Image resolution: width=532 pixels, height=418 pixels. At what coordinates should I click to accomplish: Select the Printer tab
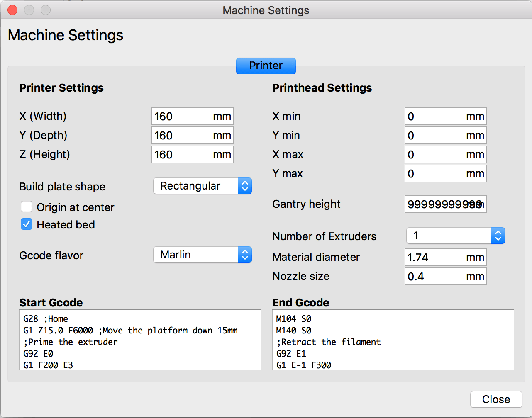point(266,66)
